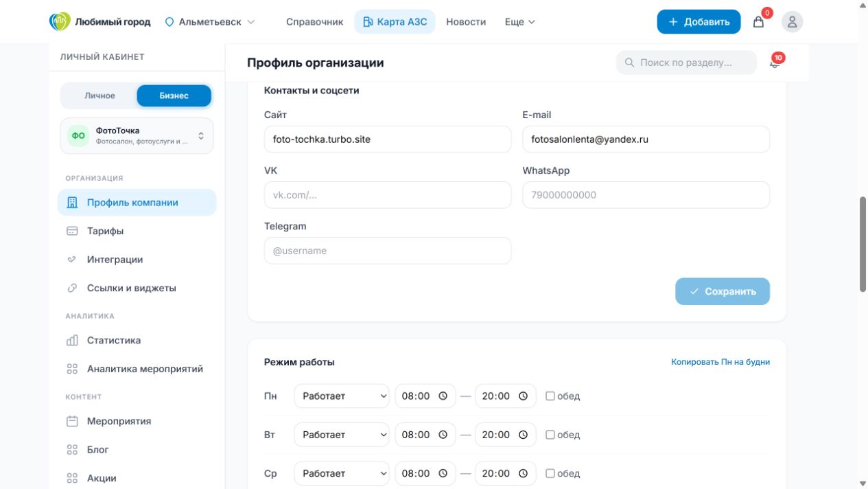Image resolution: width=868 pixels, height=489 pixels.
Task: Click the building icon beside Профиль компании
Action: pos(72,203)
